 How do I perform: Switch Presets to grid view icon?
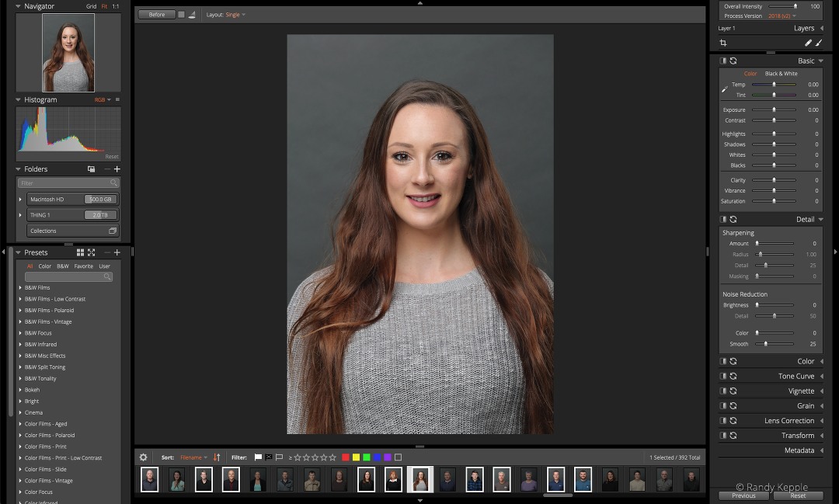[80, 252]
